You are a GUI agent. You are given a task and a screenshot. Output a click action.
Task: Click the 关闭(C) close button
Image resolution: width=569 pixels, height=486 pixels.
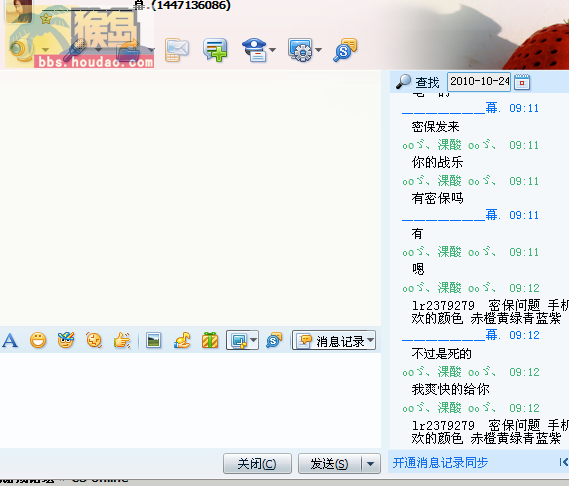coord(257,463)
